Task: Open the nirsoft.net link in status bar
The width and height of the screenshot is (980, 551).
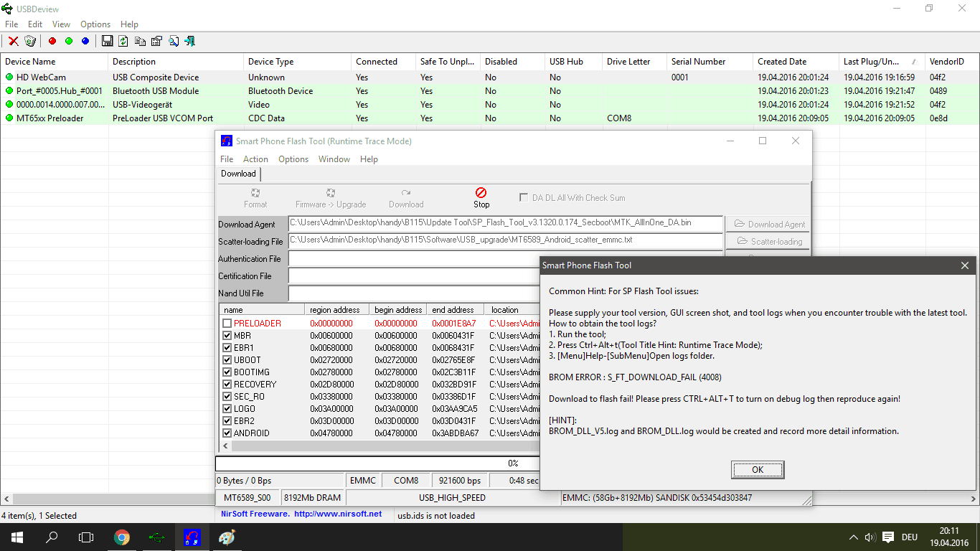Action: tap(338, 514)
